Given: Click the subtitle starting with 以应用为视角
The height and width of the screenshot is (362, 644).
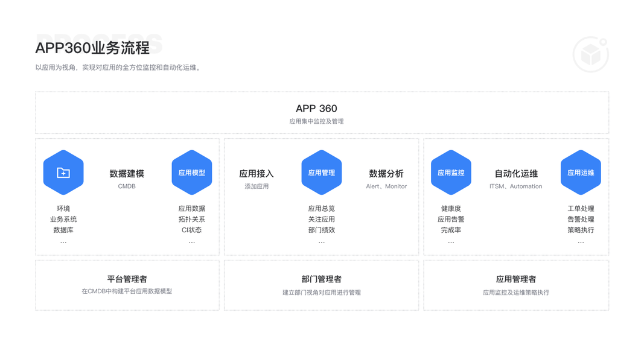Looking at the screenshot, I should [x=119, y=68].
